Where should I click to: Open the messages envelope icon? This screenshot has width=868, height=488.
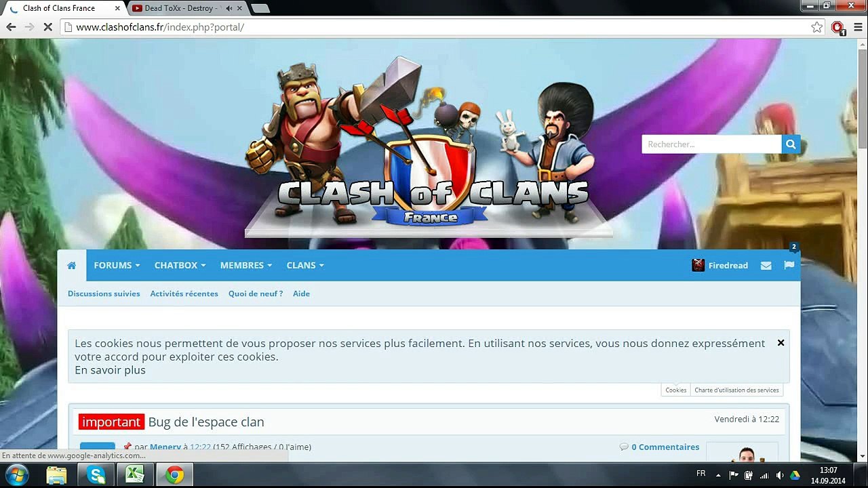(x=766, y=266)
